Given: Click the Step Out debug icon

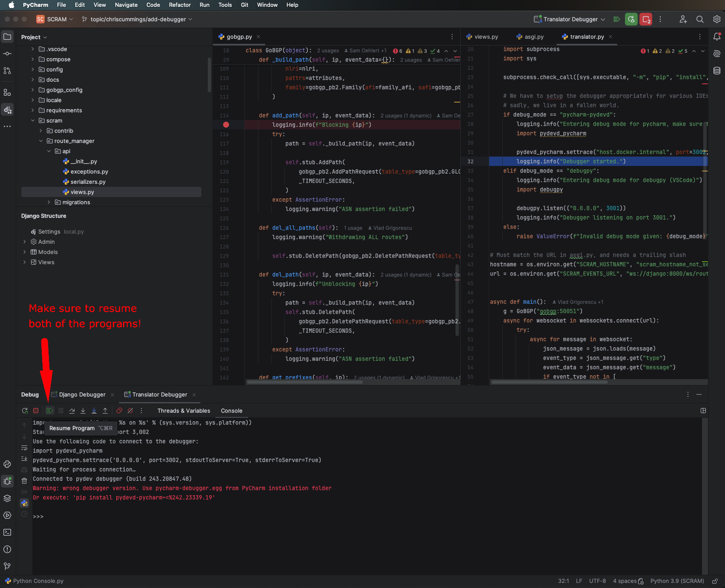Looking at the screenshot, I should [x=105, y=411].
